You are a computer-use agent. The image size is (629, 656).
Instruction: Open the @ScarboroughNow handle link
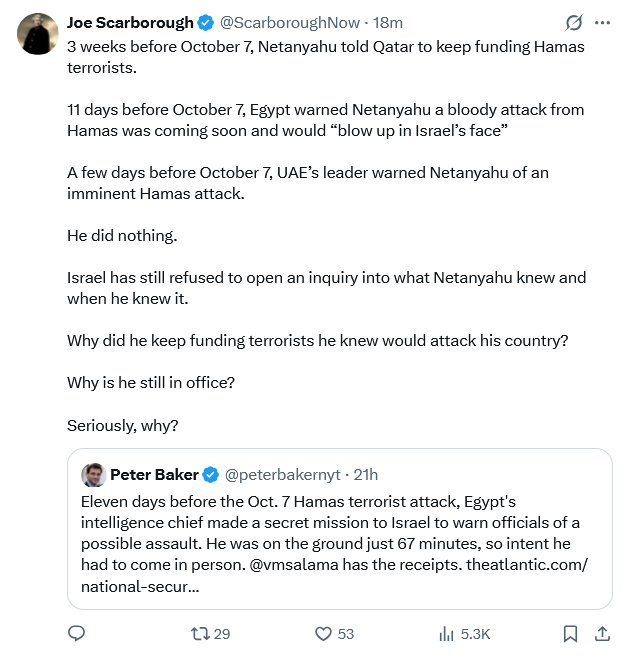290,23
